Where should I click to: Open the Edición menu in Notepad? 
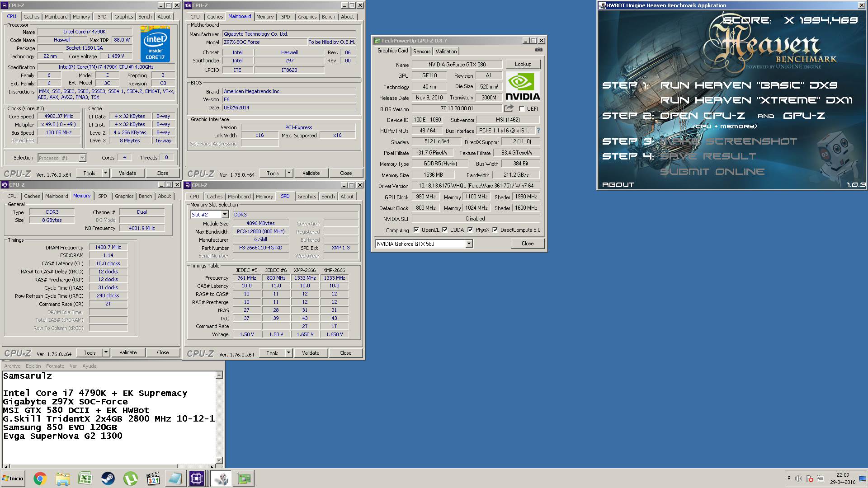33,366
